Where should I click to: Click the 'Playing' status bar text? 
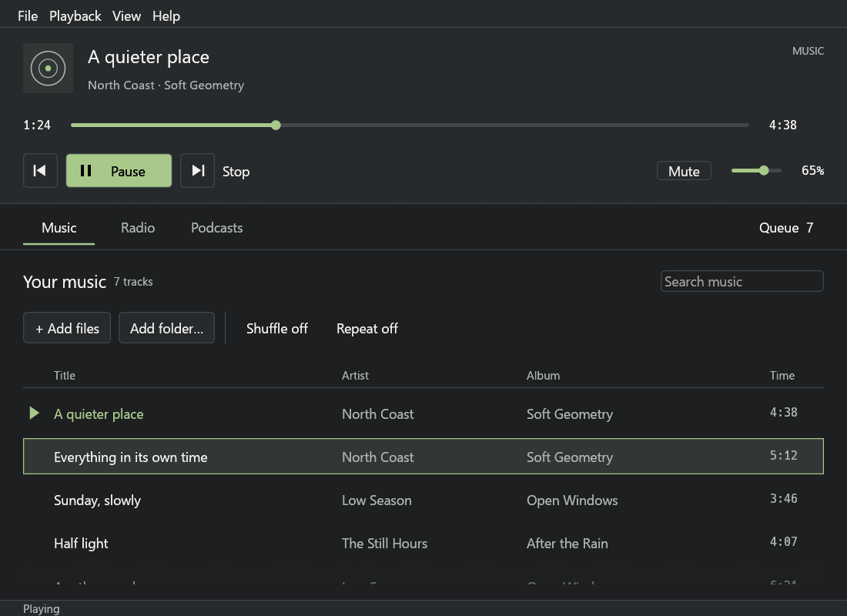click(41, 608)
